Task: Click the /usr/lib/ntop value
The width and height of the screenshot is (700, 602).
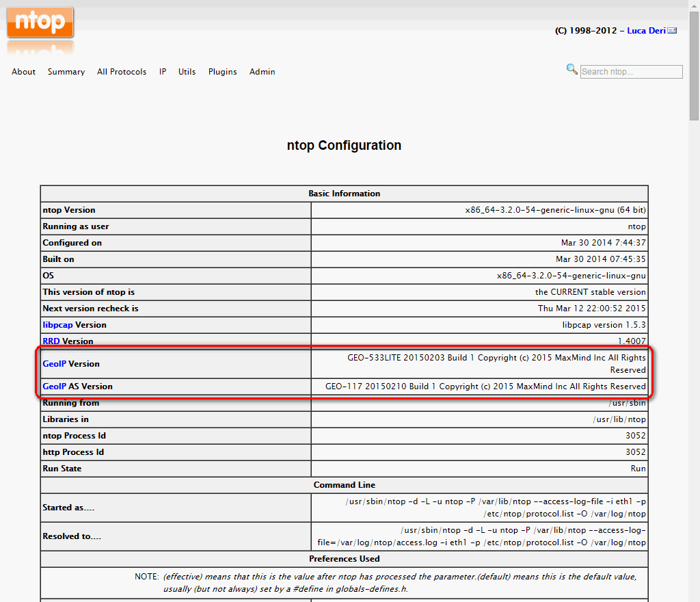Action: 619,419
